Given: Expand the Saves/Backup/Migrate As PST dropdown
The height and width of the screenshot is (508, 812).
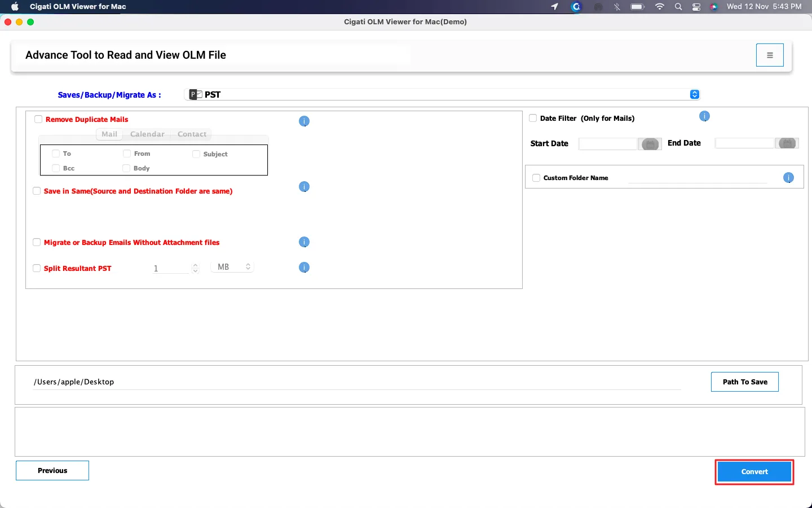Looking at the screenshot, I should pyautogui.click(x=695, y=94).
